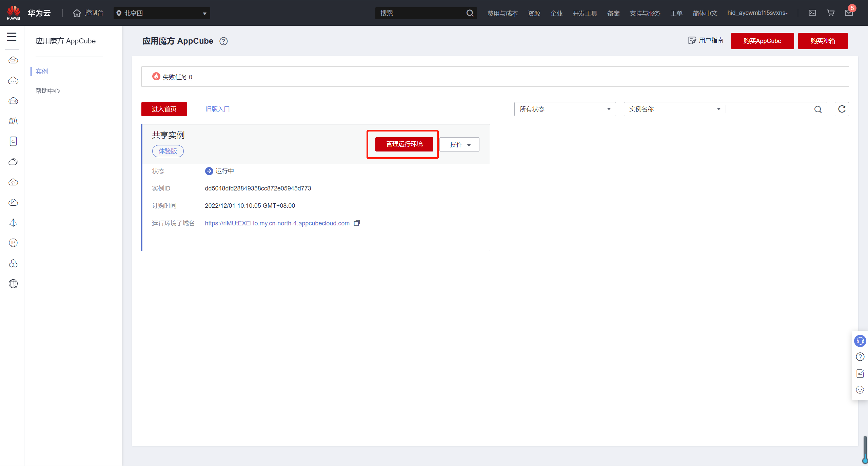Open the shopping cart icon
Screen dimensions: 868x466
831,13
